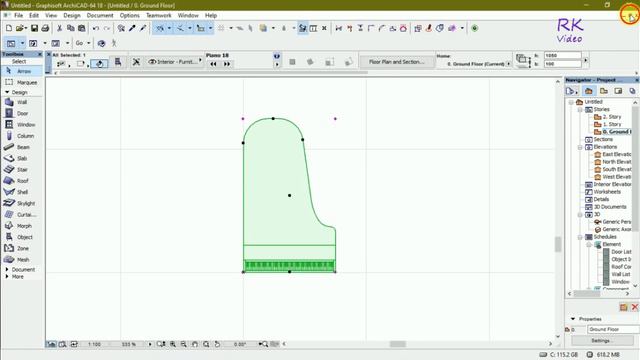Click the Pan hand icon
The image size is (640, 360).
click(x=195, y=344)
